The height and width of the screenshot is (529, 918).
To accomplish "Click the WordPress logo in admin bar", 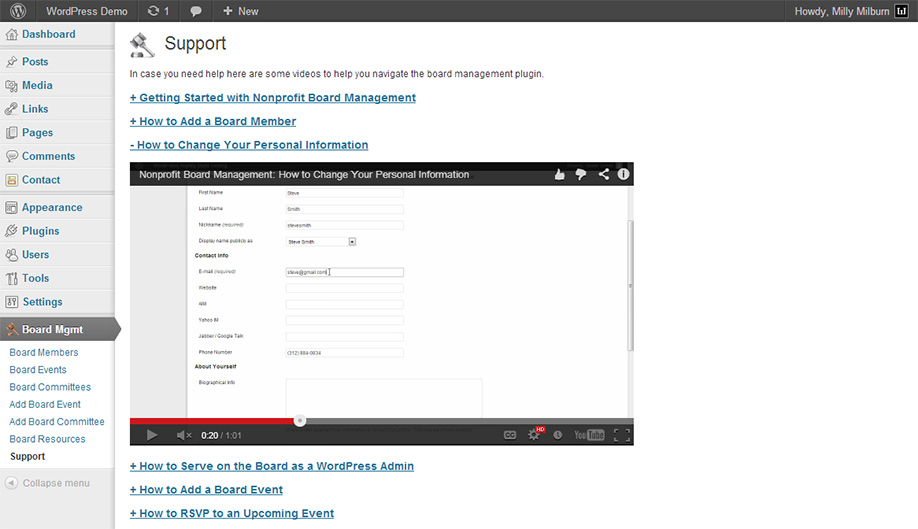I will (x=18, y=11).
